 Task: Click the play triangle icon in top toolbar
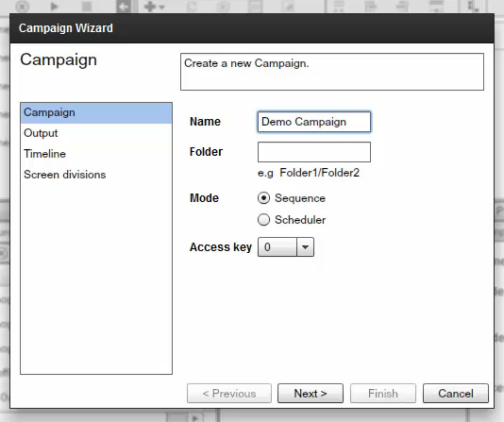[54, 6]
